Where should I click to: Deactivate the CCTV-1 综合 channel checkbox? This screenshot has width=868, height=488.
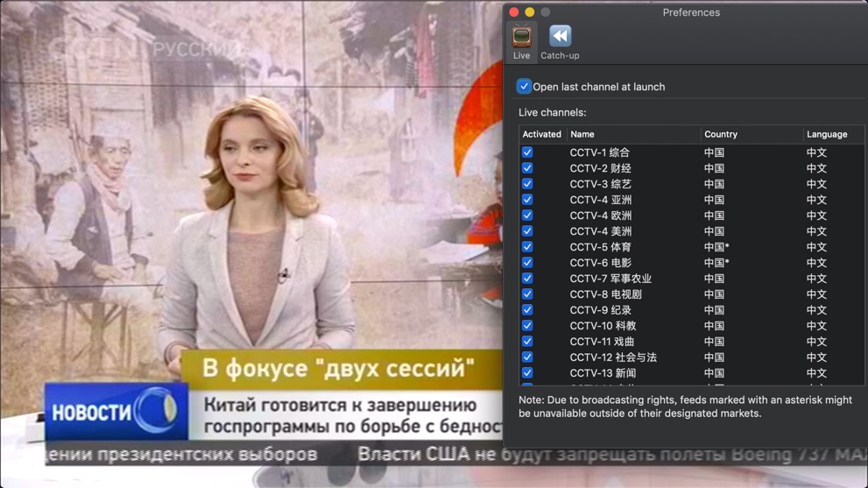click(x=527, y=152)
